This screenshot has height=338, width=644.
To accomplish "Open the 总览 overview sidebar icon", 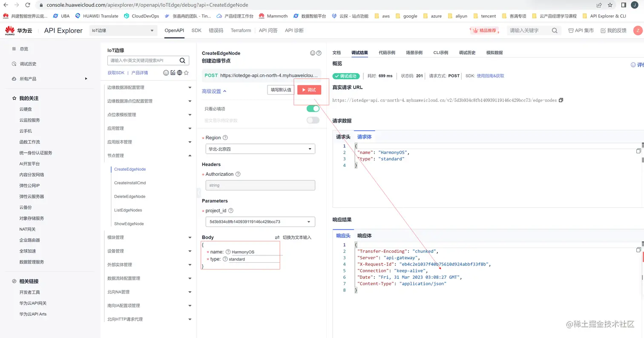I will [x=14, y=49].
